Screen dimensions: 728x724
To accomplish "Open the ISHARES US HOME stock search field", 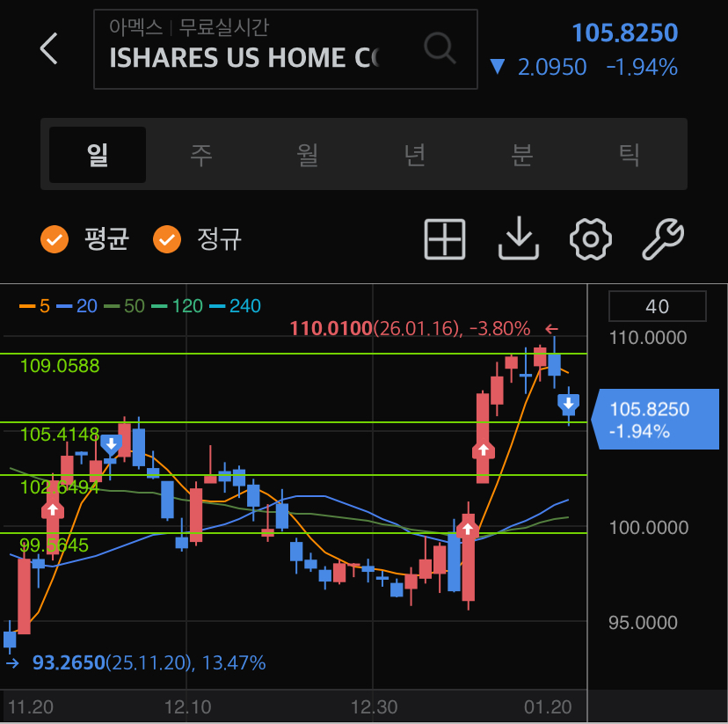I will [286, 48].
